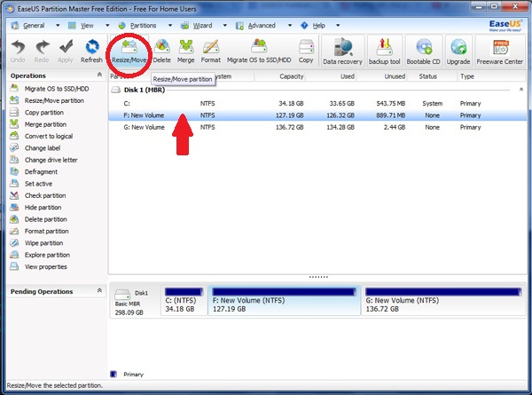Click Defragment in the Operations list
Screen dimensions: 532x395
[x=41, y=171]
